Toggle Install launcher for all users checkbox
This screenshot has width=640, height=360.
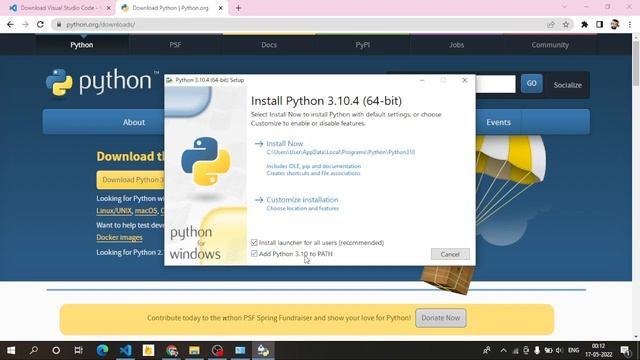point(254,242)
